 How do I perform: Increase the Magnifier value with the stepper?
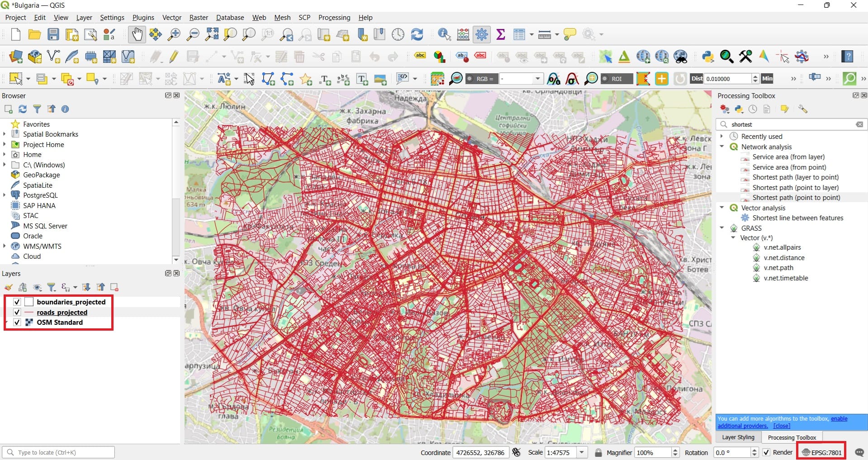tap(675, 450)
